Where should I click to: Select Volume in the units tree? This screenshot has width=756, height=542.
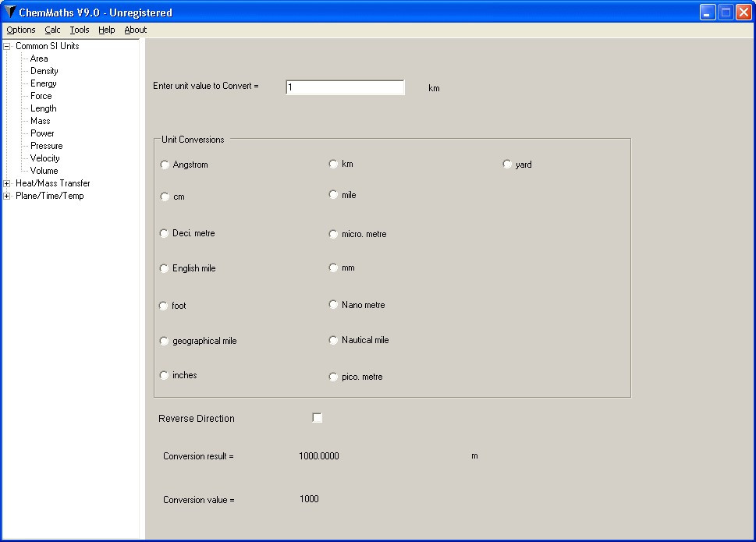pos(44,171)
